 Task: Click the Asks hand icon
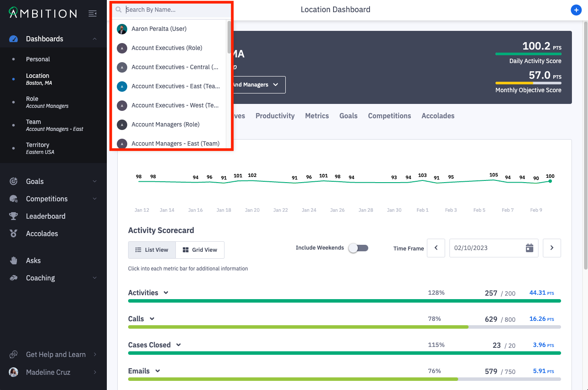[13, 260]
